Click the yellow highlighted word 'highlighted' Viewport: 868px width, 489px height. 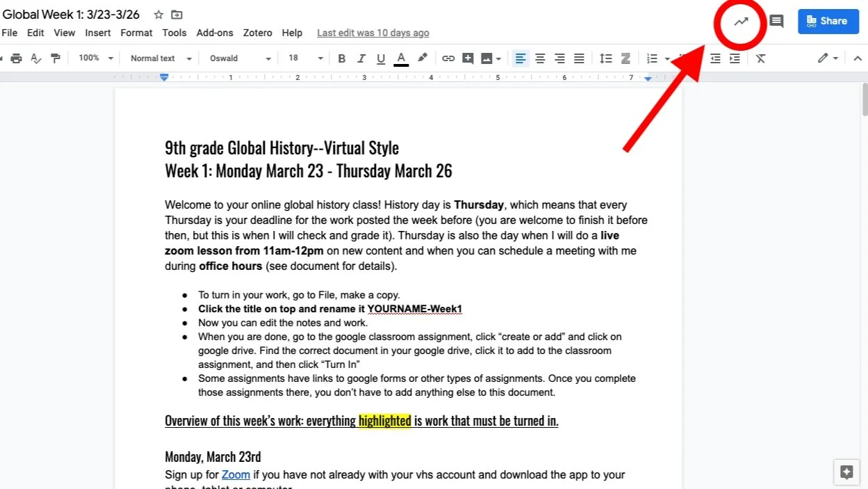point(385,421)
